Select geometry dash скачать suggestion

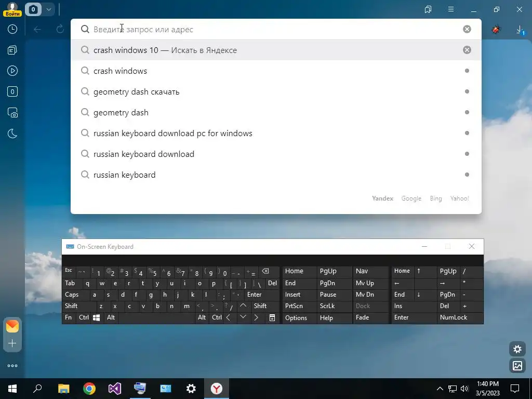pyautogui.click(x=276, y=91)
